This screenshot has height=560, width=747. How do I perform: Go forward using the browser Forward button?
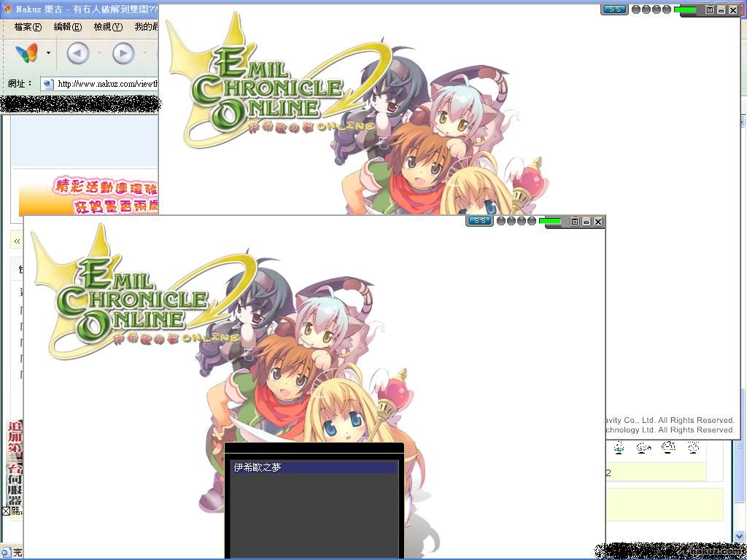click(x=123, y=53)
